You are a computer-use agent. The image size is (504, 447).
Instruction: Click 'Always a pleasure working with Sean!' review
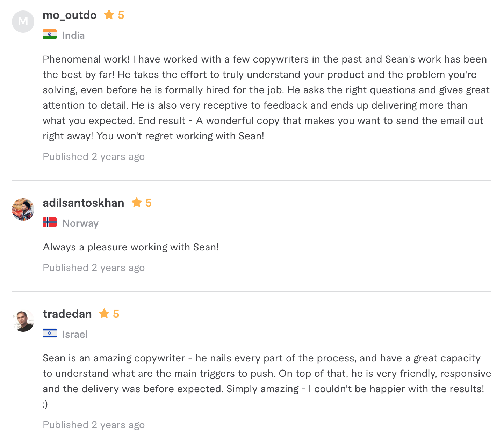(x=131, y=247)
